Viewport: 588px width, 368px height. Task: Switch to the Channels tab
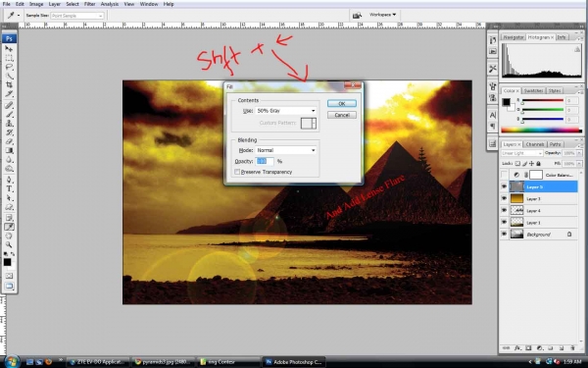tap(535, 144)
